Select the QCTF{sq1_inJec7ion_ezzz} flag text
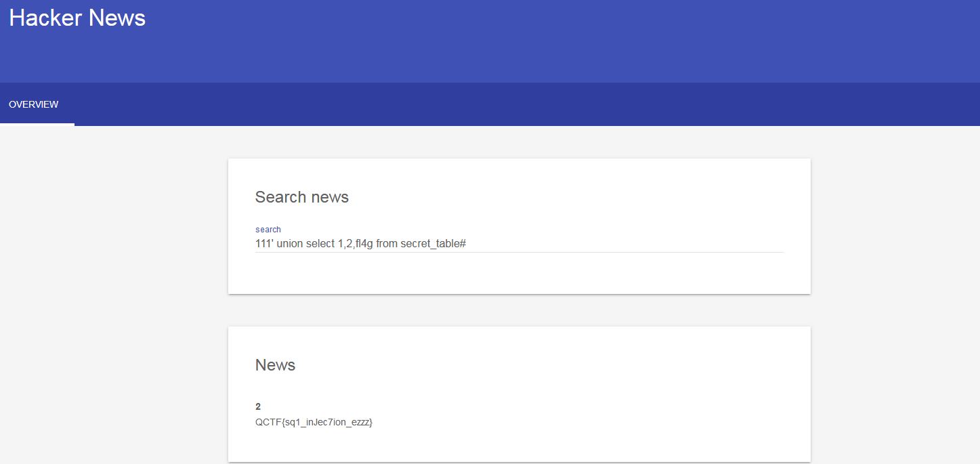 (x=314, y=422)
